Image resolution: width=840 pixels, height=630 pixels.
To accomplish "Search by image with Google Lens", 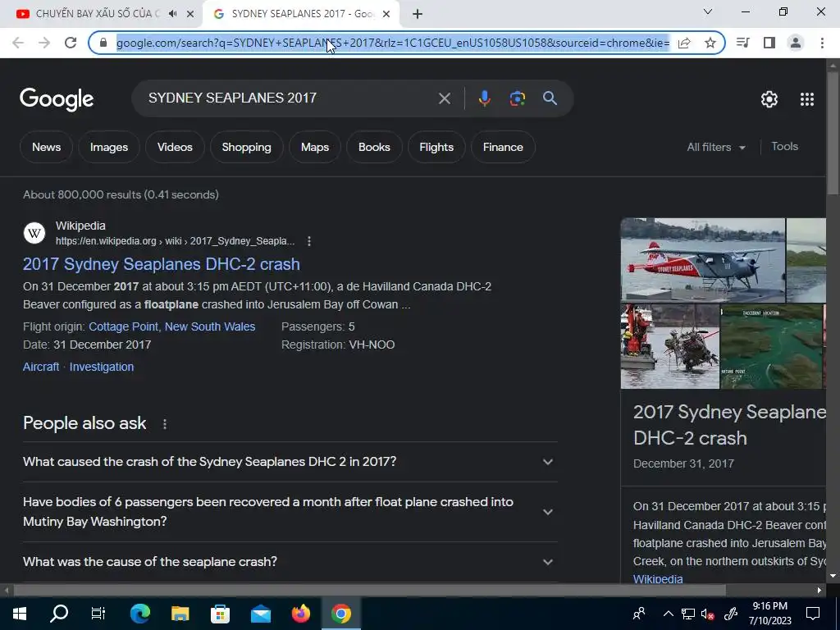I will [518, 98].
